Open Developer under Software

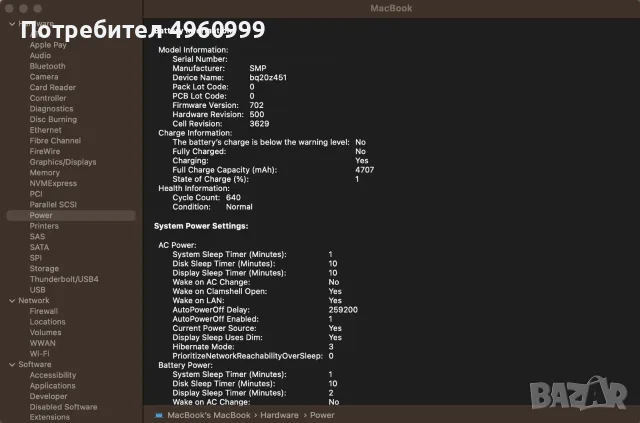pos(48,396)
